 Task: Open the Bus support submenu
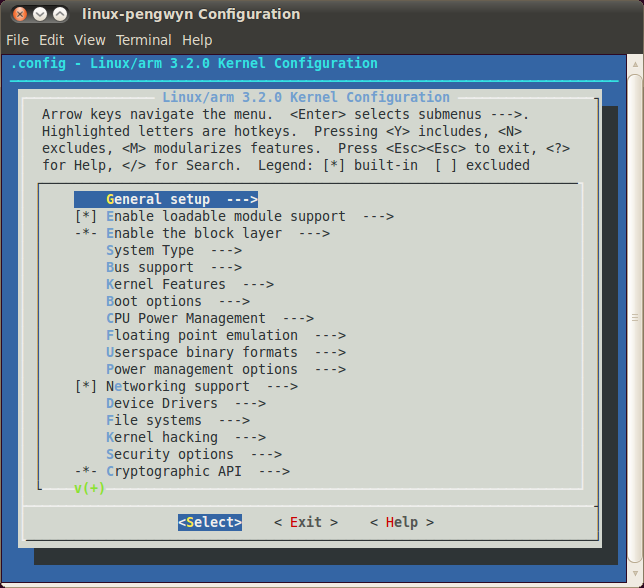[x=174, y=267]
